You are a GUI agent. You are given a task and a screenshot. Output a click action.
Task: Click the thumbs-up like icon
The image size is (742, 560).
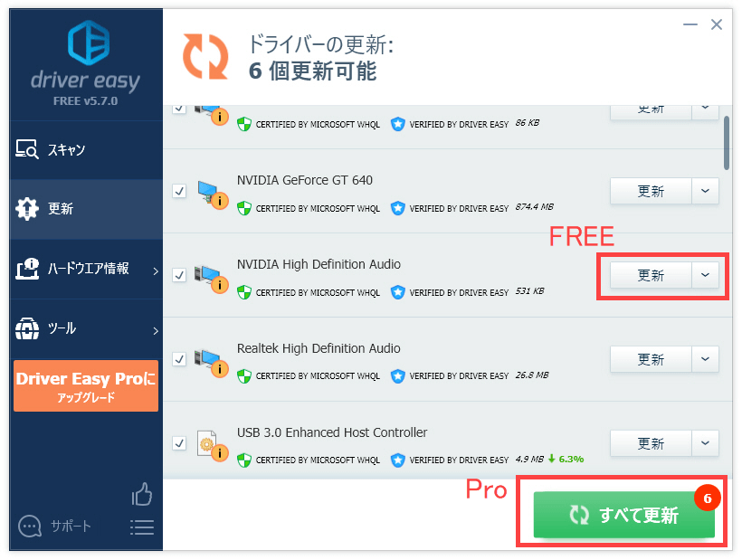tap(142, 494)
